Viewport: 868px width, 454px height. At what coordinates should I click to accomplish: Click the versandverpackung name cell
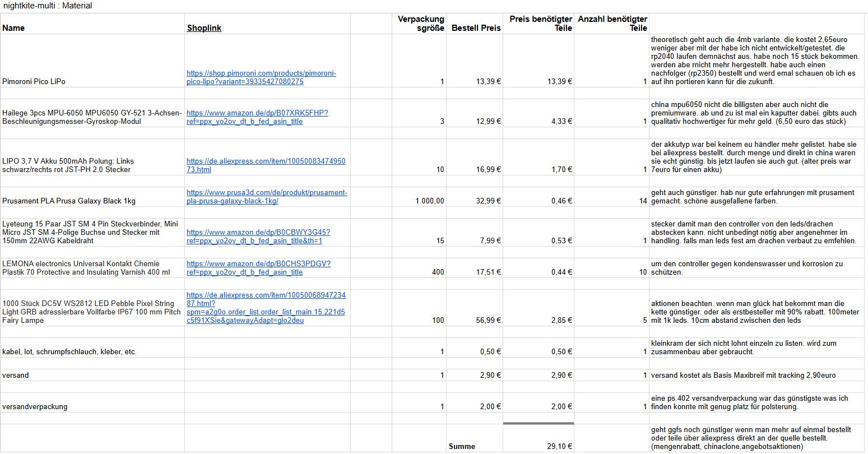(35, 407)
